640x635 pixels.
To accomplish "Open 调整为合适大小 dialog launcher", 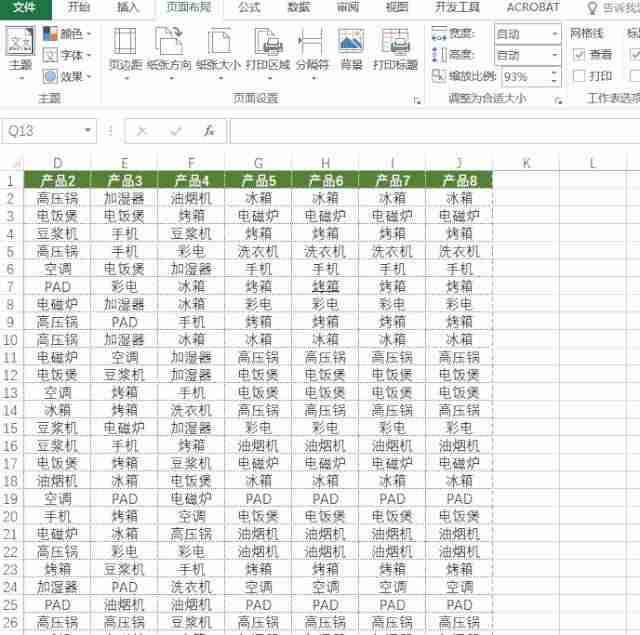I will (x=558, y=100).
